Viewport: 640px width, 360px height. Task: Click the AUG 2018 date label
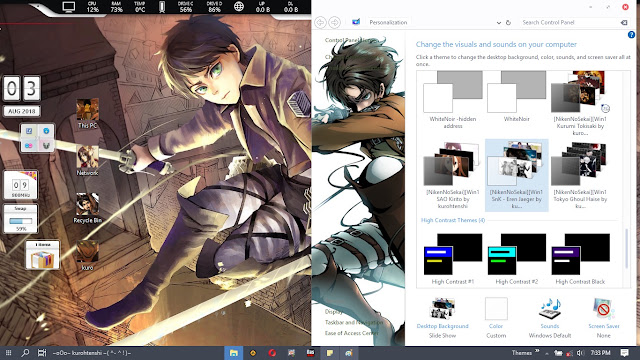[22, 111]
